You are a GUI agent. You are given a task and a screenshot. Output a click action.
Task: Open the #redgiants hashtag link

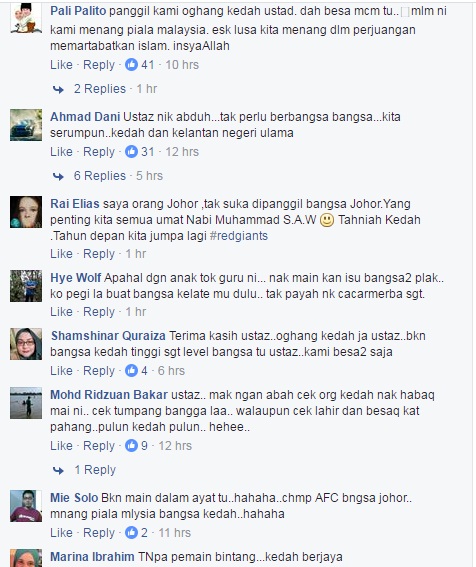[x=239, y=236]
